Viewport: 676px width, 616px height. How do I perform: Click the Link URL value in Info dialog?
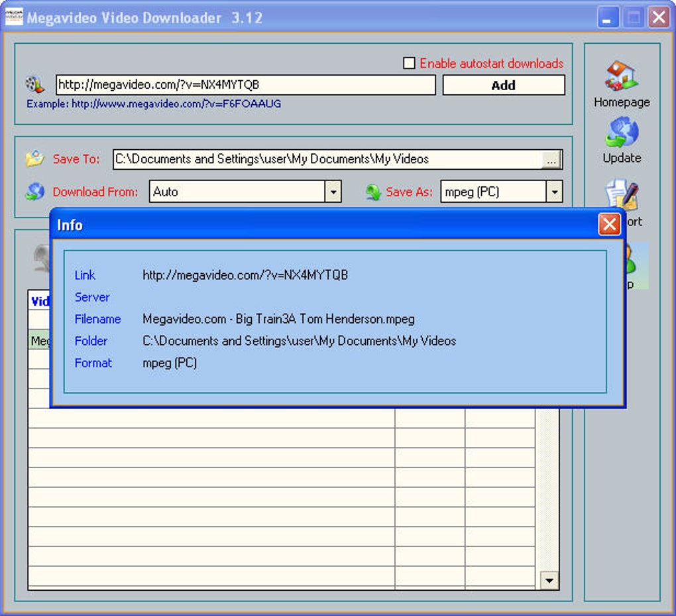[245, 275]
